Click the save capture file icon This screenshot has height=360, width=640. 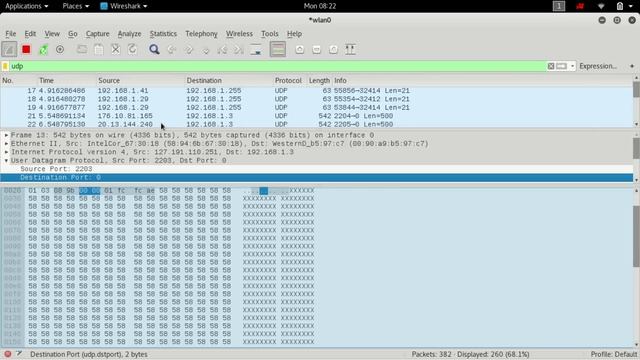point(99,49)
